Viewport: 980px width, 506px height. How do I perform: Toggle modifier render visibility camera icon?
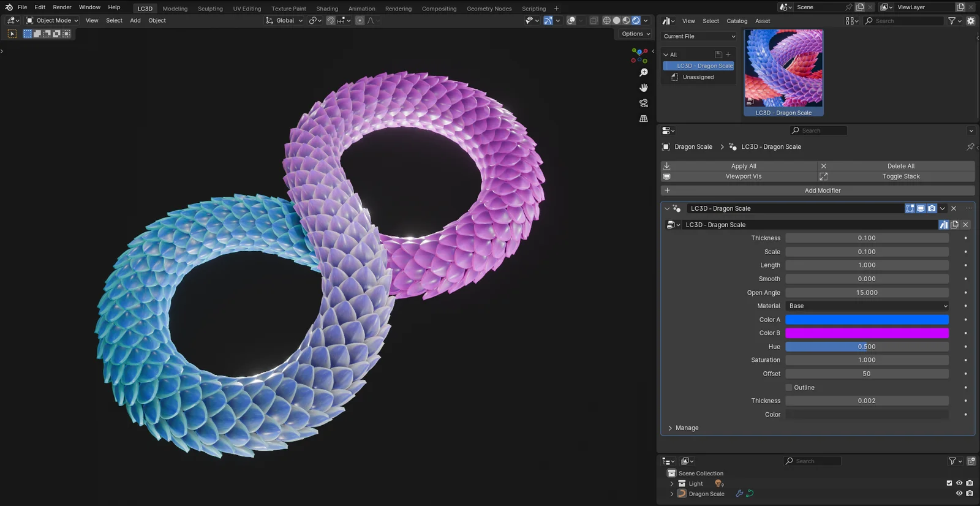(x=932, y=209)
